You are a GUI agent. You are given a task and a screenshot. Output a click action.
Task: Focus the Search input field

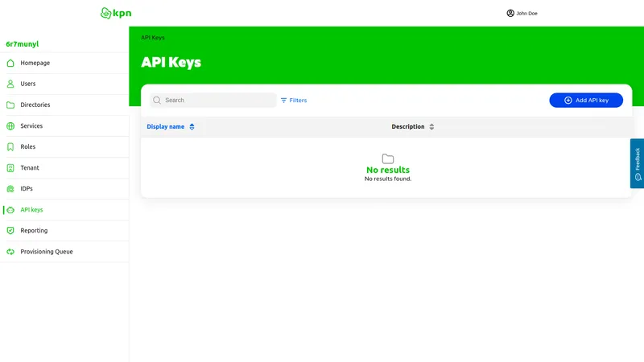tap(213, 100)
